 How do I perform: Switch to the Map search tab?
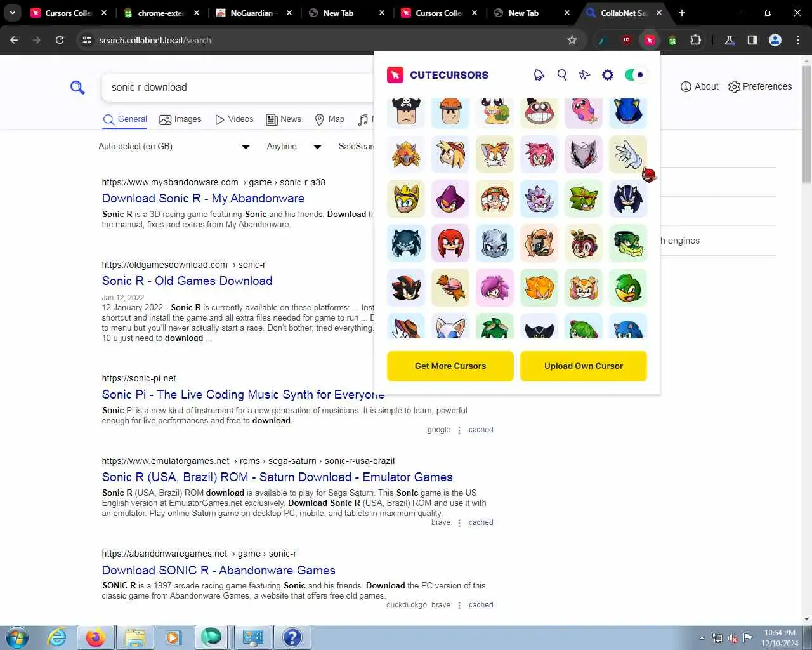(330, 119)
